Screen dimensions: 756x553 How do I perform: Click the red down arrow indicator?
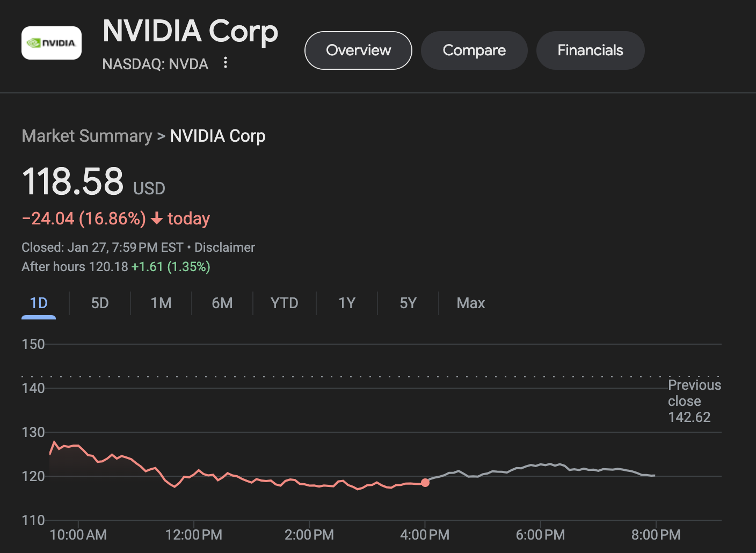point(156,219)
